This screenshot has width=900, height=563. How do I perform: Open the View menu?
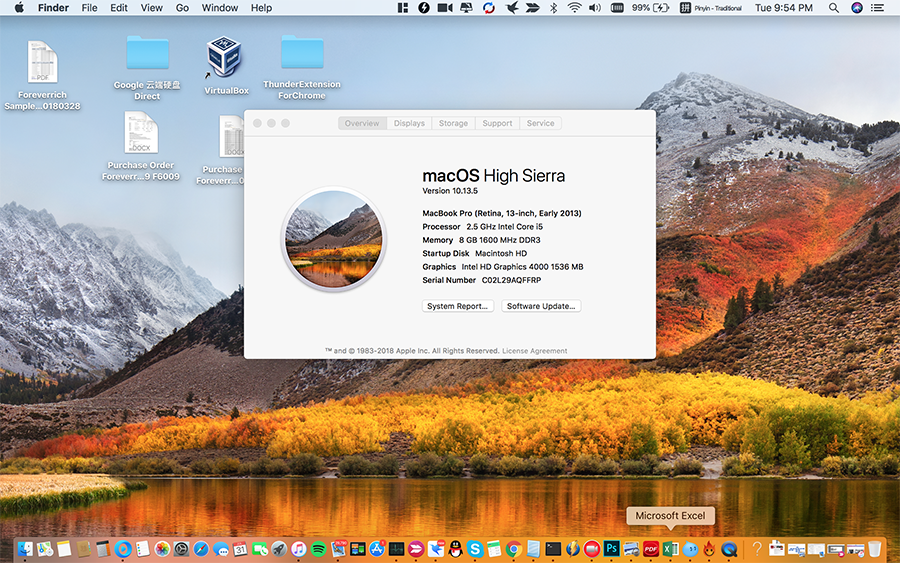point(152,8)
